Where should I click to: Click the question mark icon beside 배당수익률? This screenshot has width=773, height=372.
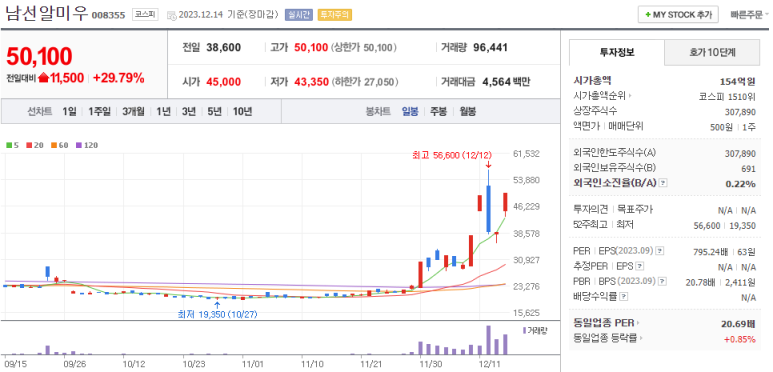coord(624,297)
